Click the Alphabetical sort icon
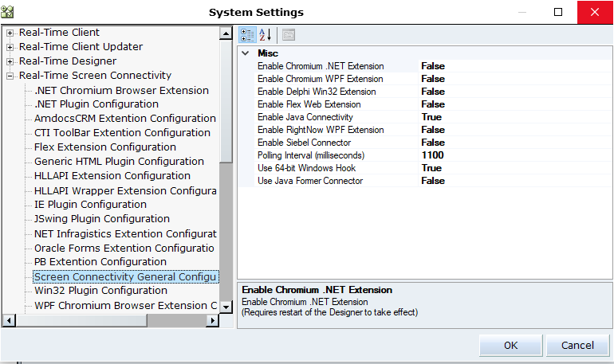The image size is (614, 364). pos(266,35)
